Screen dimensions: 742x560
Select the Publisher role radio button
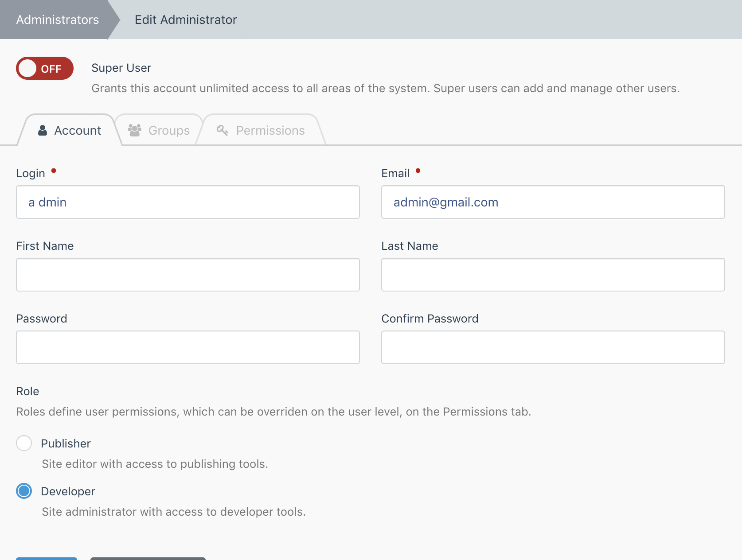click(x=24, y=443)
